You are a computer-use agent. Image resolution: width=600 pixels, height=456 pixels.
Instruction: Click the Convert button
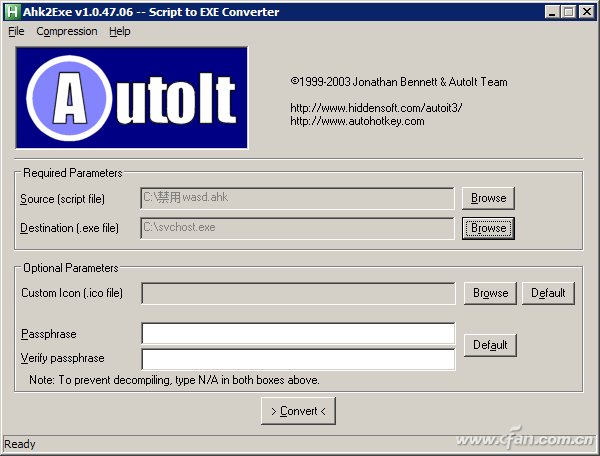[298, 411]
